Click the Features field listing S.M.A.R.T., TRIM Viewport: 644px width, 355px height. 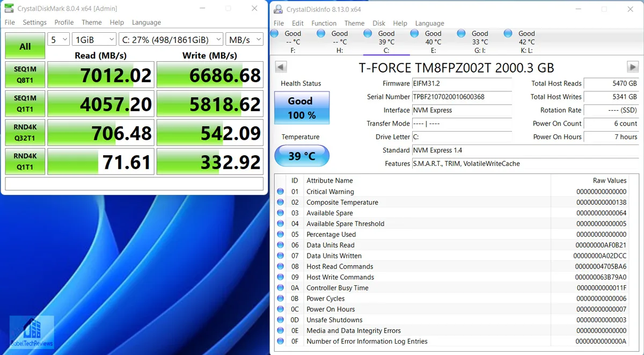point(525,164)
